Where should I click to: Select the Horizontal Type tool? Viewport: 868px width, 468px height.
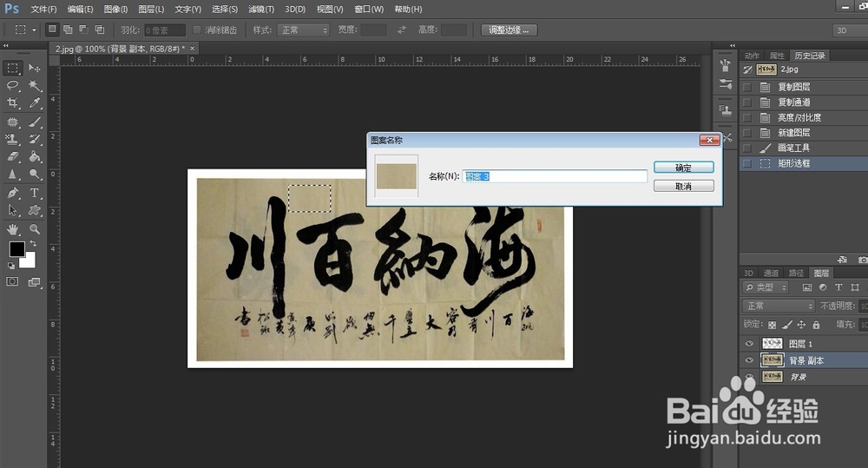coord(35,193)
